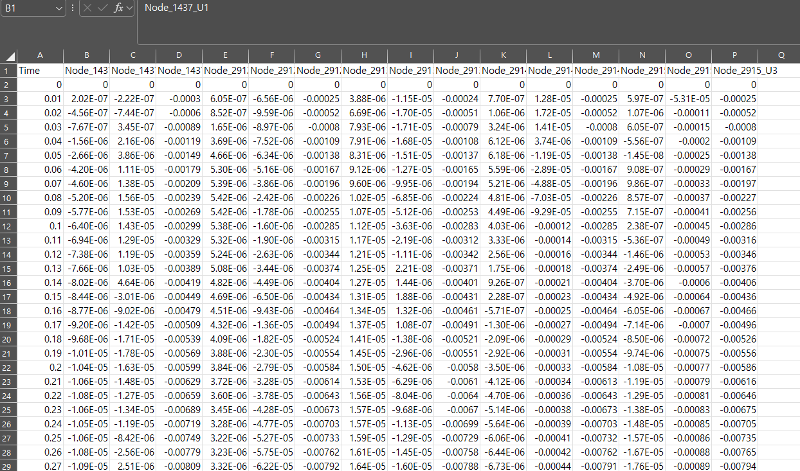Image resolution: width=800 pixels, height=471 pixels.
Task: Select column K header
Action: [503, 56]
